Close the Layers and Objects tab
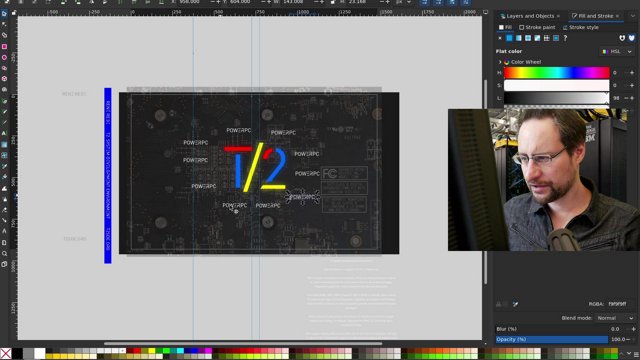Image resolution: width=640 pixels, height=360 pixels. 558,16
